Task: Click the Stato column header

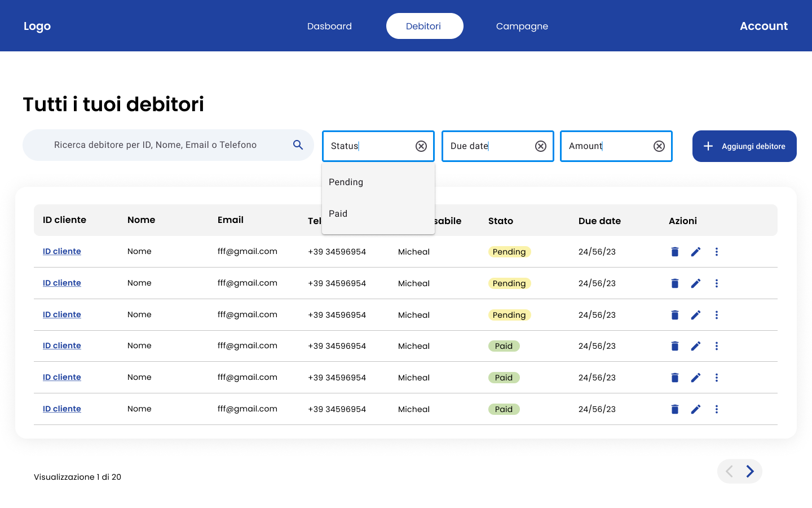Action: click(501, 221)
